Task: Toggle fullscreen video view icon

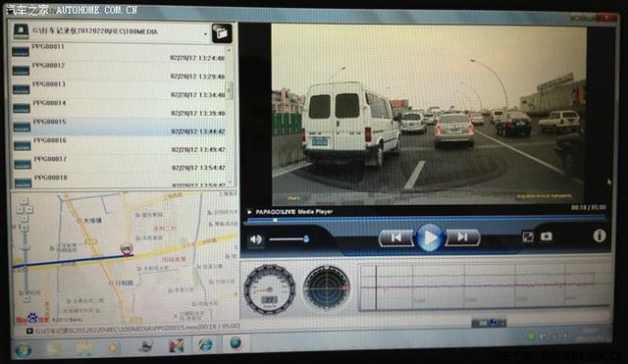Action: pyautogui.click(x=528, y=236)
